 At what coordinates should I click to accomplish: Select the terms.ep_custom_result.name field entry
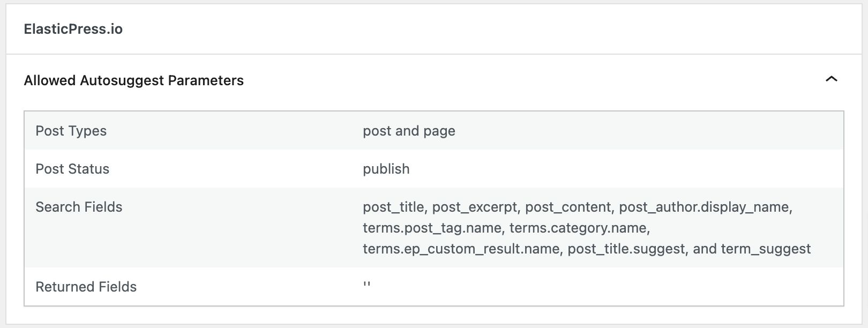[x=460, y=248]
